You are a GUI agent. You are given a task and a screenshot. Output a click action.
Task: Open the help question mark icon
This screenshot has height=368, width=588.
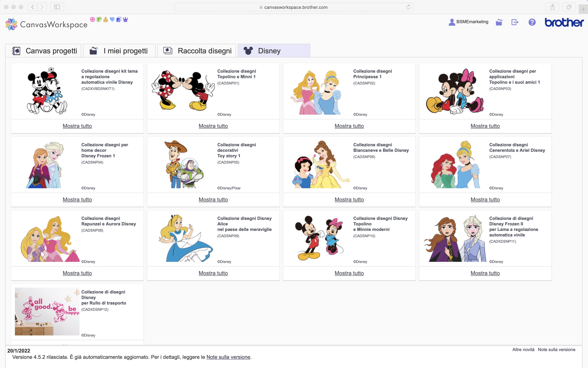click(532, 22)
